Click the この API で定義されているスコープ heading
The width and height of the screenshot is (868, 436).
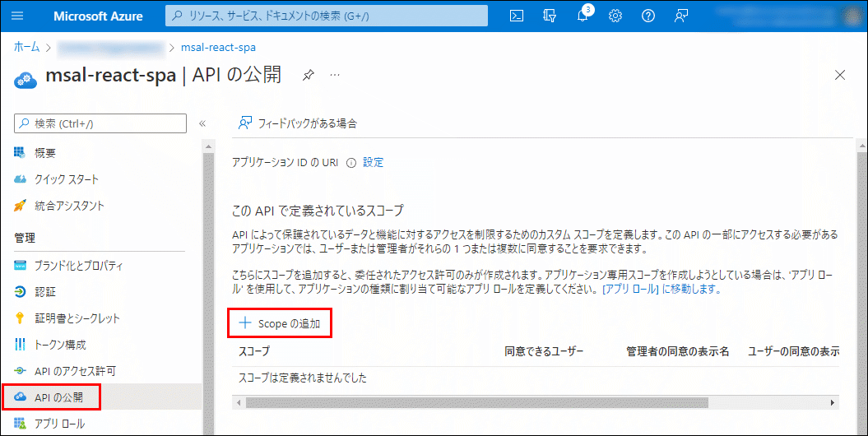318,211
